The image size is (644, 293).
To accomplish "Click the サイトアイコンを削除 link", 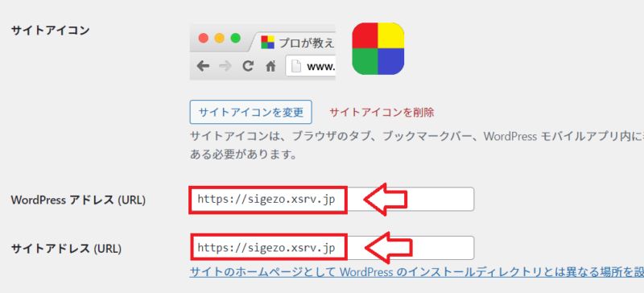I will [382, 112].
